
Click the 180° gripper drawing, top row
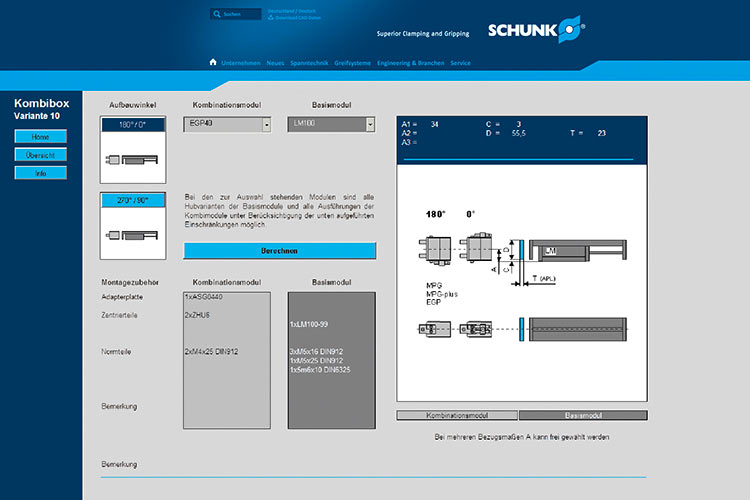point(435,250)
